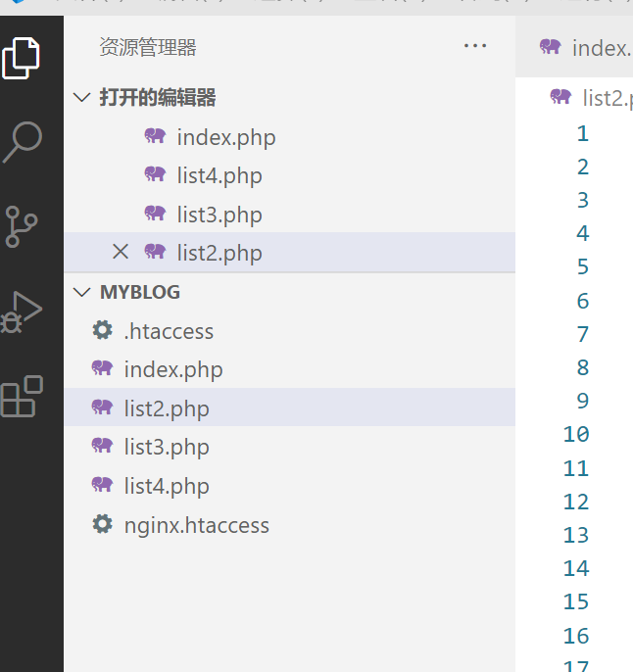Select index.php in open editors list
Viewport: 633px width, 672px height.
225,137
